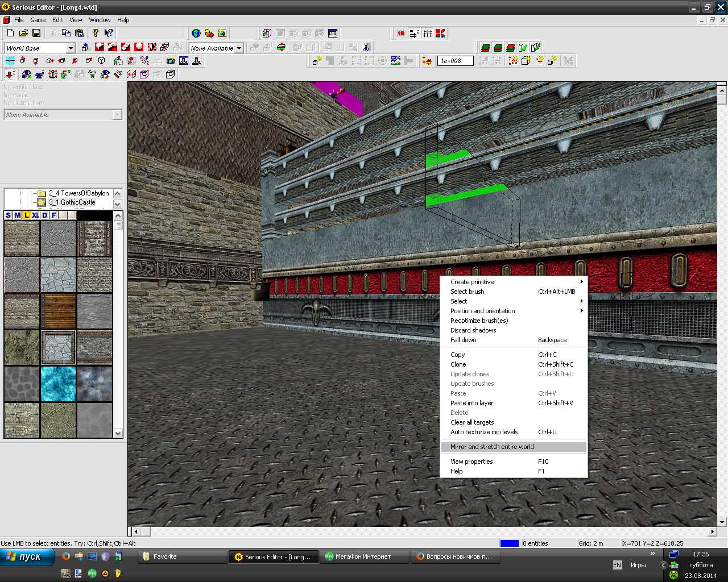Switch to Favorite taskbar window
This screenshot has height=582, width=728.
pyautogui.click(x=182, y=557)
